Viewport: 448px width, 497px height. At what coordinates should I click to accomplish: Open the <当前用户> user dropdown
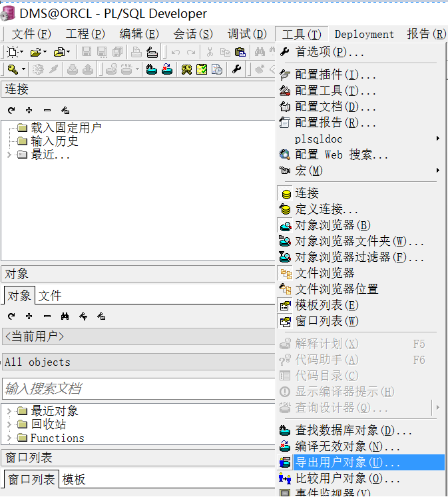[x=138, y=336]
